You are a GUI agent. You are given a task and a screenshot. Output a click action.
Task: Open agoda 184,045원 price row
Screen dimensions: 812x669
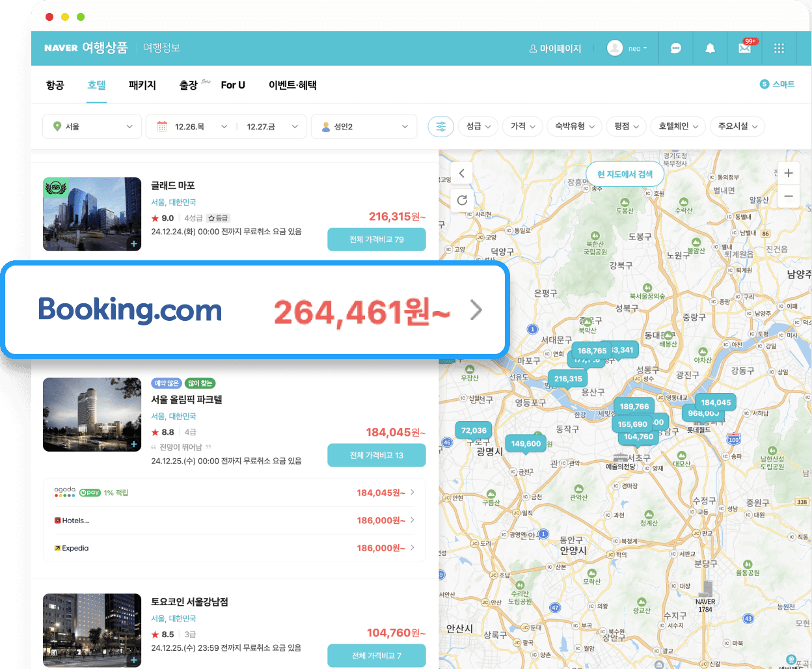(234, 493)
